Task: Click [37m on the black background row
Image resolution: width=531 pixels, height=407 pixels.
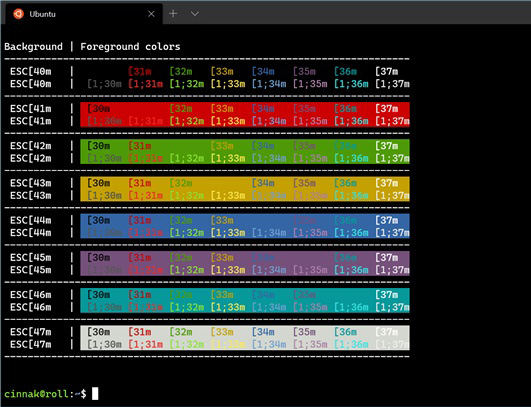Action: tap(387, 72)
